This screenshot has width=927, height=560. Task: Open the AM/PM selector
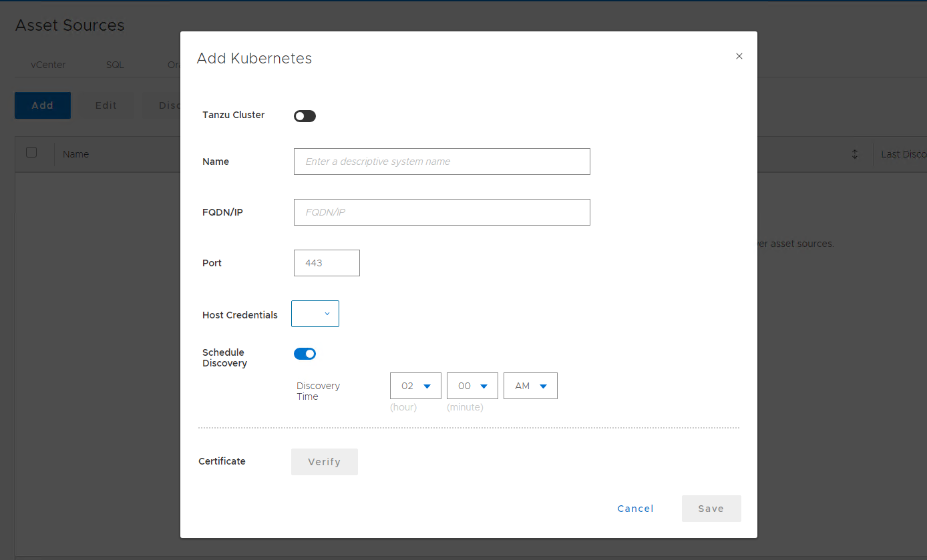tap(530, 386)
